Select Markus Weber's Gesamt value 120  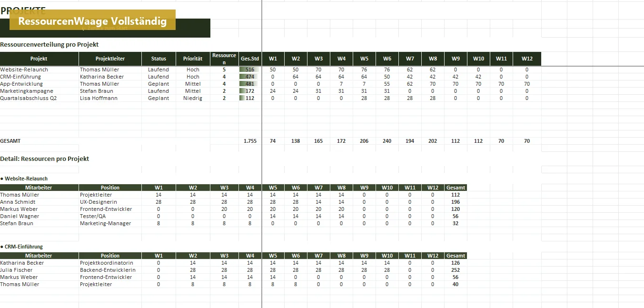tap(456, 209)
